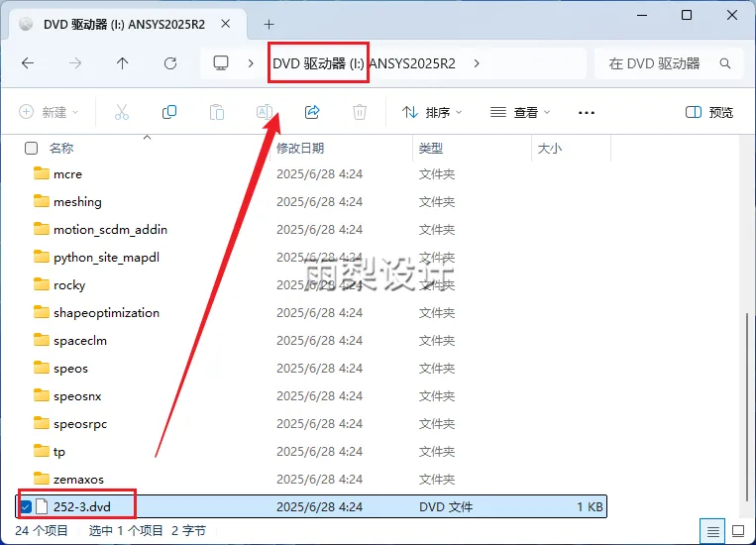The width and height of the screenshot is (756, 545).
Task: Sort by 类型 column header
Action: pos(431,148)
